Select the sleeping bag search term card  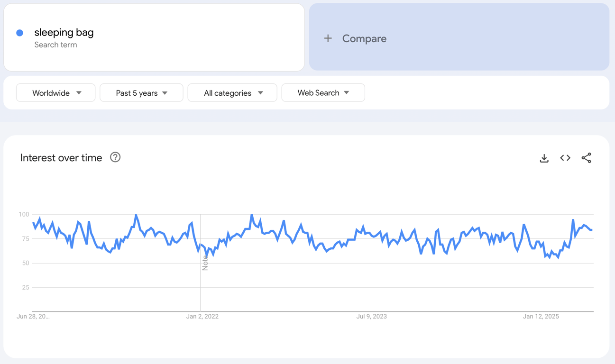coord(154,37)
